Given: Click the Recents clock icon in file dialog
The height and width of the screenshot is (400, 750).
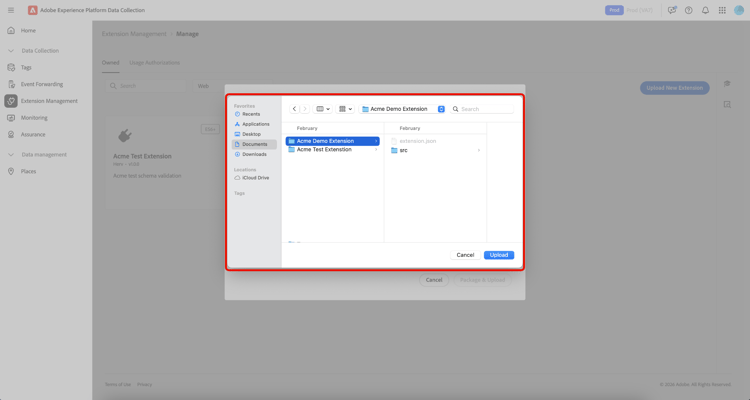Looking at the screenshot, I should [x=237, y=114].
